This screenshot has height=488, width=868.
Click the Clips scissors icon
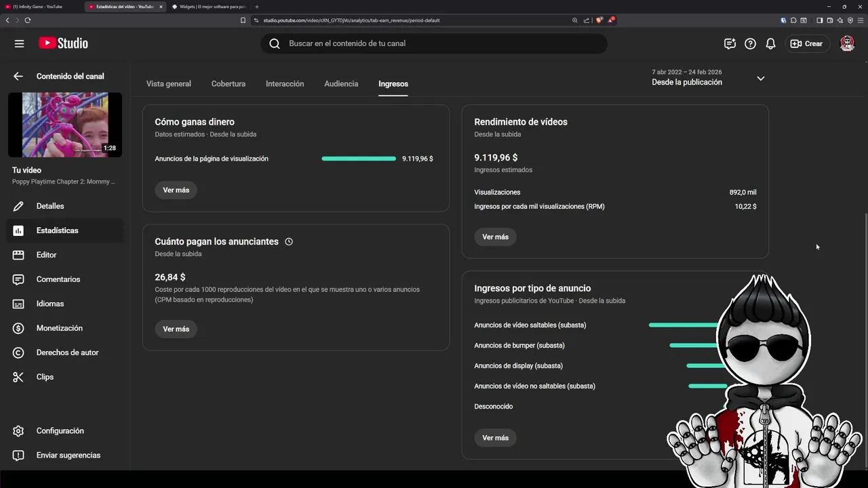pos(18,377)
